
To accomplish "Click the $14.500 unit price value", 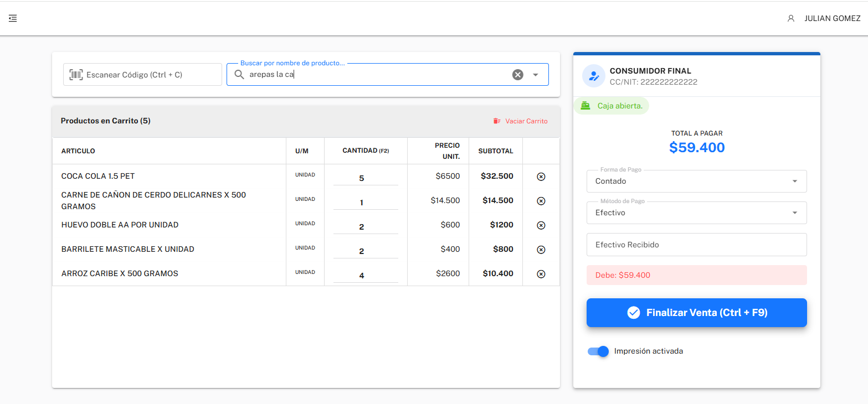I will point(445,200).
